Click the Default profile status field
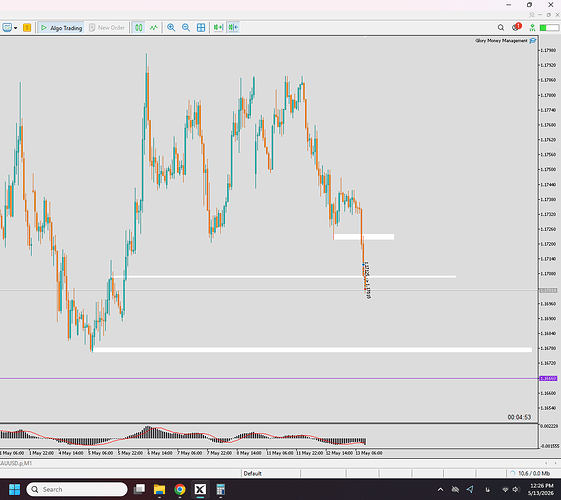Viewport: 561px width, 500px height. 270,473
